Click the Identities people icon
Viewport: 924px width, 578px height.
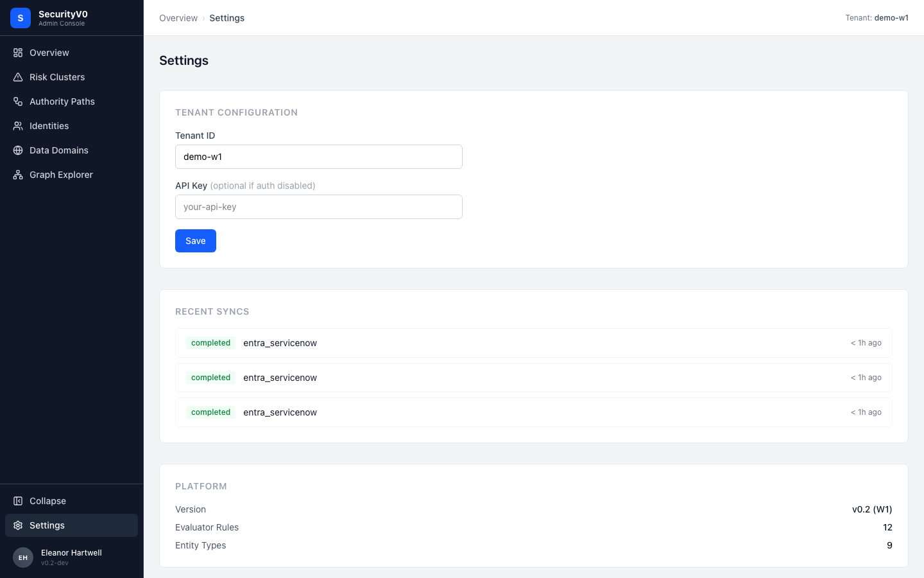tap(18, 126)
